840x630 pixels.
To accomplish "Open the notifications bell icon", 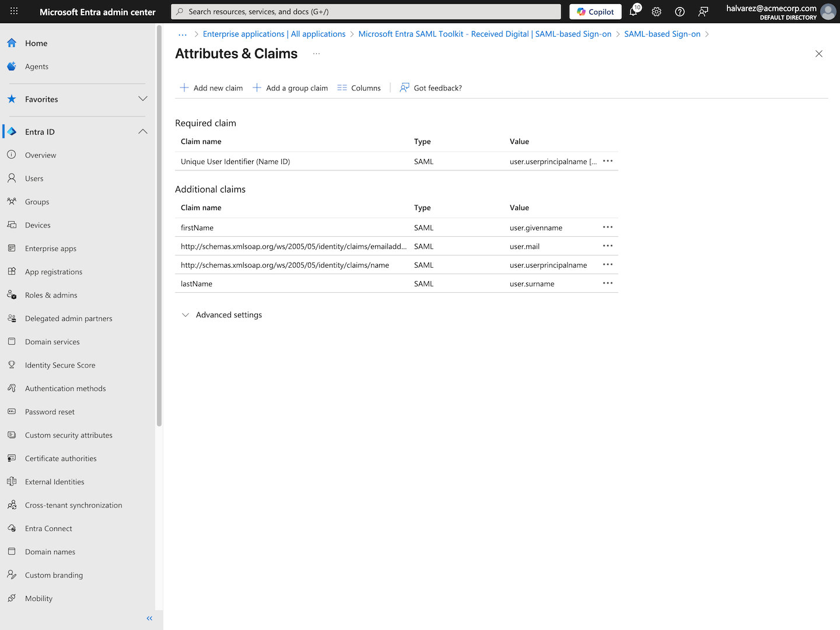I will pos(634,11).
